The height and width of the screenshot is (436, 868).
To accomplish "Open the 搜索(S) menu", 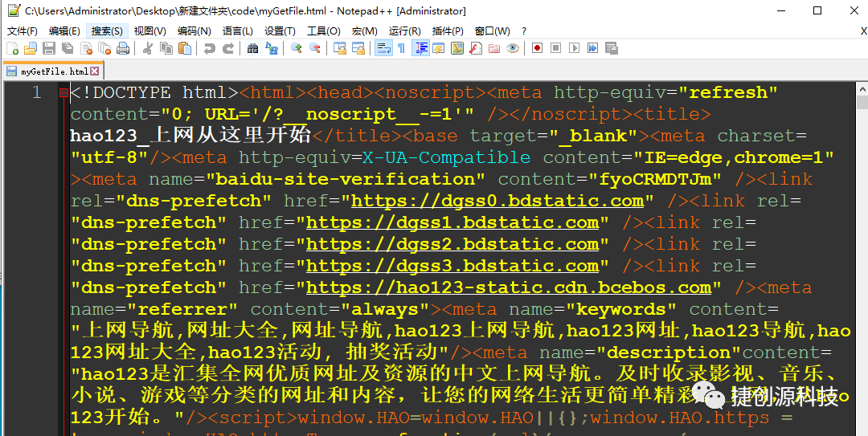I will 108,31.
